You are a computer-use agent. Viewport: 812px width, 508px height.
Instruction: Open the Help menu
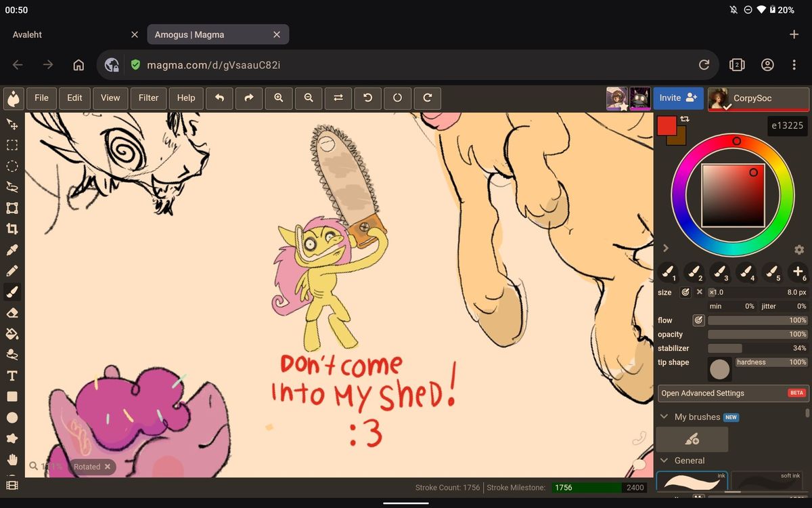[186, 98]
